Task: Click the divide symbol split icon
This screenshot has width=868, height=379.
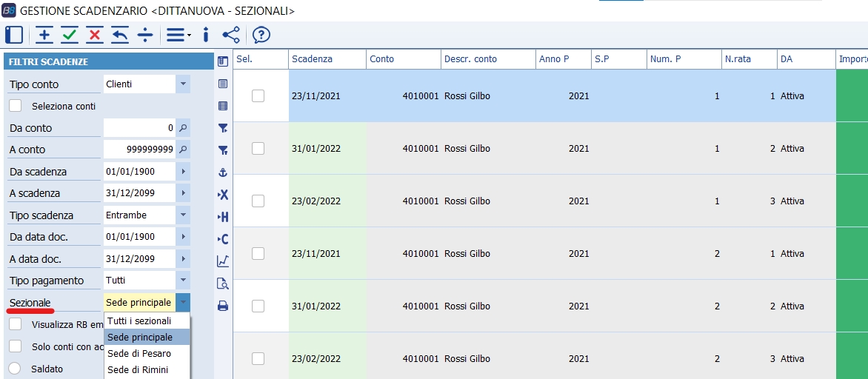Action: click(x=145, y=35)
